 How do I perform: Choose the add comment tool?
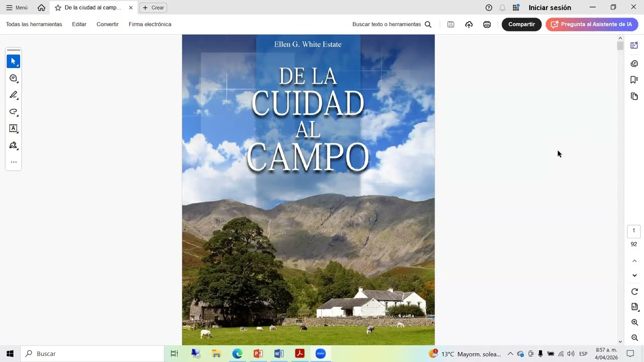click(14, 78)
